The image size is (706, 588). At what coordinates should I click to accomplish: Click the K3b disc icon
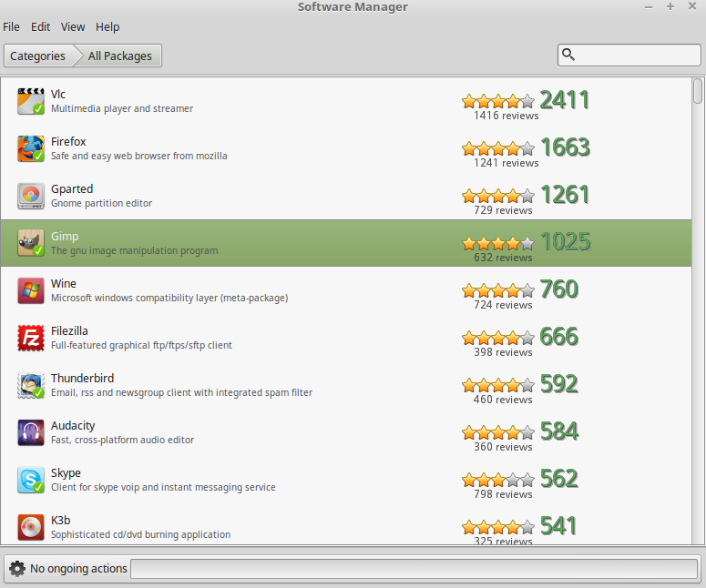31,527
